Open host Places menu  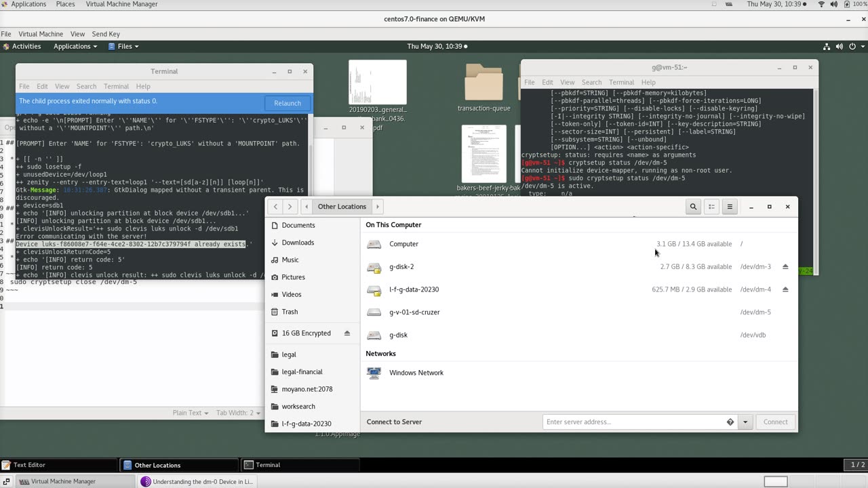[x=65, y=4]
